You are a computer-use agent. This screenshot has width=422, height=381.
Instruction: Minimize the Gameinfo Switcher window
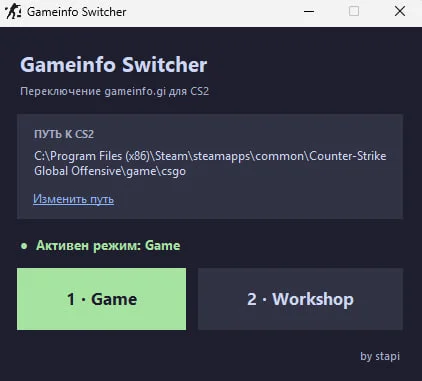309,12
